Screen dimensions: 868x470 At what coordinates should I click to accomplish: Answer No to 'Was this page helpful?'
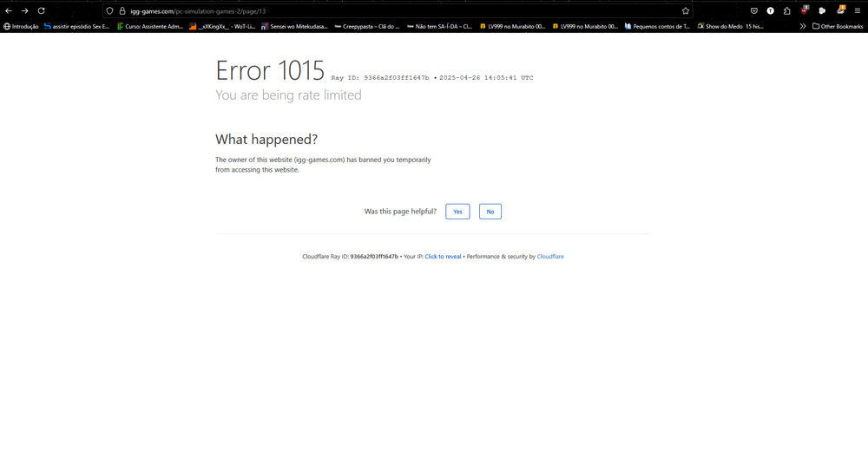point(490,212)
